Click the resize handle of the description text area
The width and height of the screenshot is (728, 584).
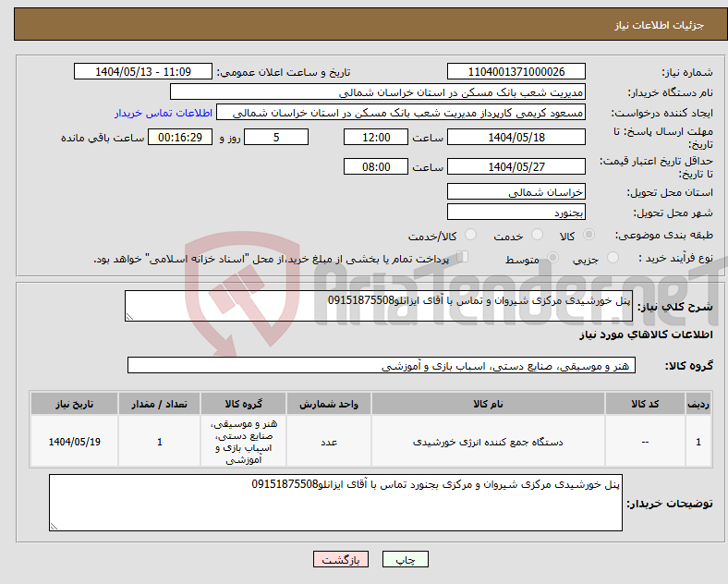point(129,317)
